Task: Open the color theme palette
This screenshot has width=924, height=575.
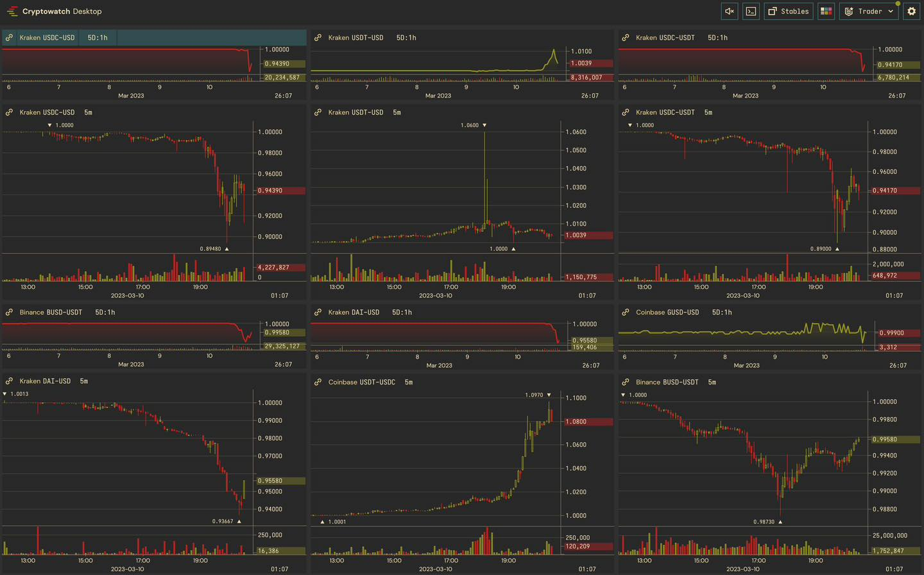Action: [826, 11]
